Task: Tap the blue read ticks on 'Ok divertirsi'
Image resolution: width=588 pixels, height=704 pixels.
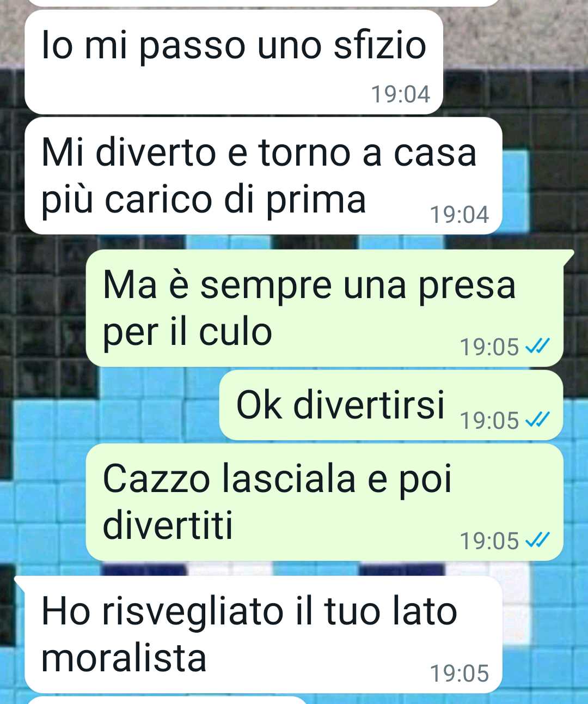Action: pos(537,420)
